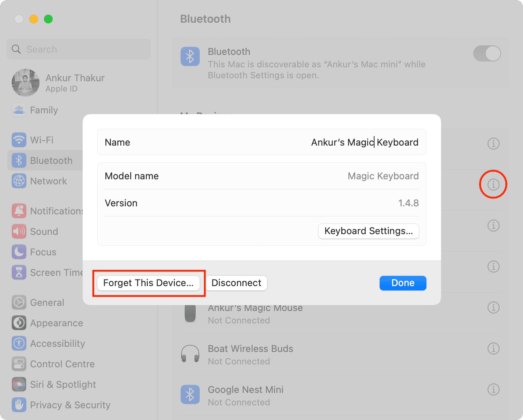Screen dimensions: 523x420
Task: Select the Network label in the sidebar
Action: click(x=49, y=181)
